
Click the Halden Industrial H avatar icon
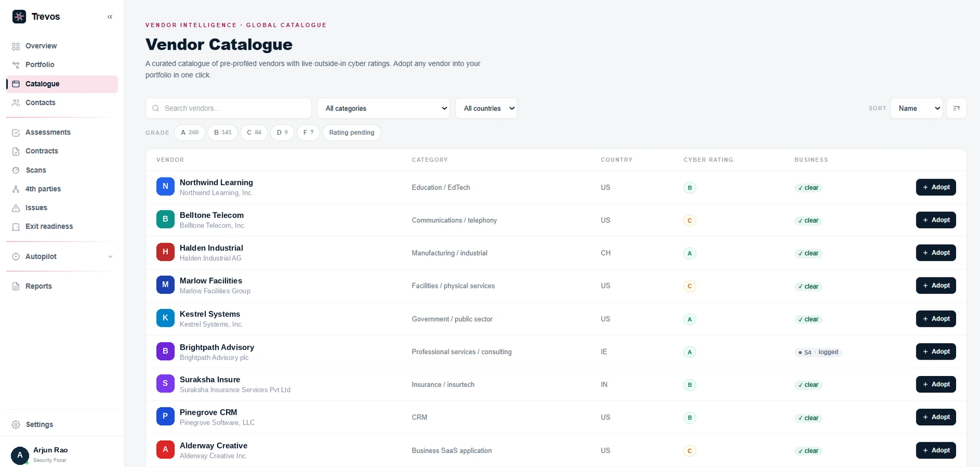pyautogui.click(x=166, y=252)
